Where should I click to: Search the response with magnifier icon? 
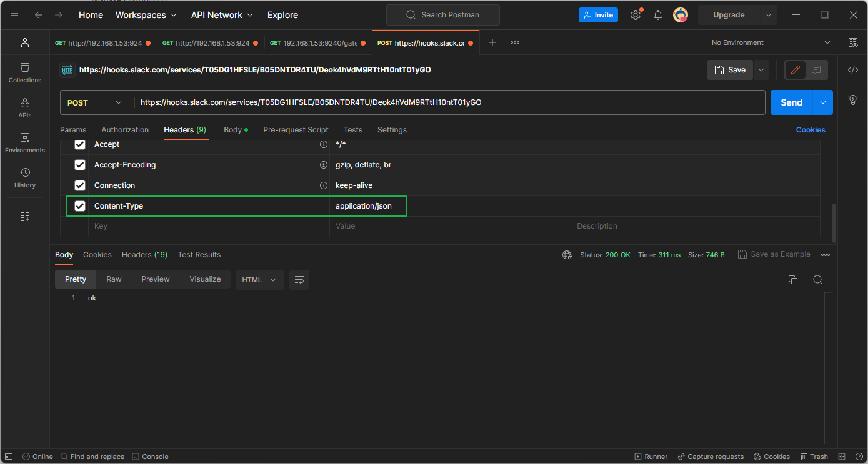pyautogui.click(x=817, y=280)
